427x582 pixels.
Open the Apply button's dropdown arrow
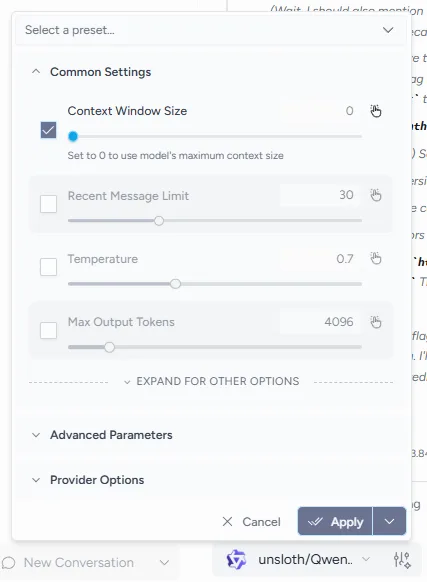(x=389, y=521)
